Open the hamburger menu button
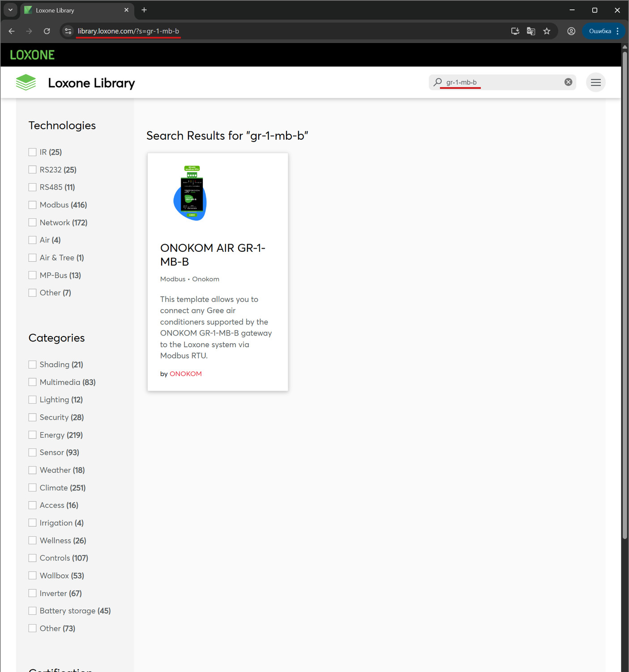The height and width of the screenshot is (672, 629). coord(595,82)
